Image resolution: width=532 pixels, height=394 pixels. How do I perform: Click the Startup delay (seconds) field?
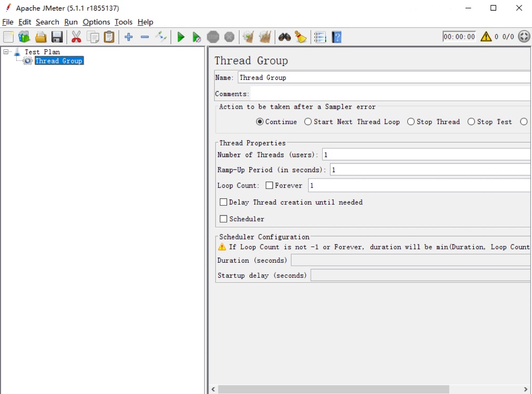coord(421,275)
